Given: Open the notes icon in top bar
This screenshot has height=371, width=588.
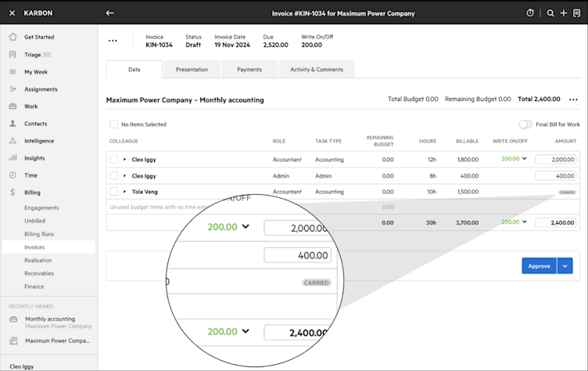Looking at the screenshot, I should coord(577,13).
